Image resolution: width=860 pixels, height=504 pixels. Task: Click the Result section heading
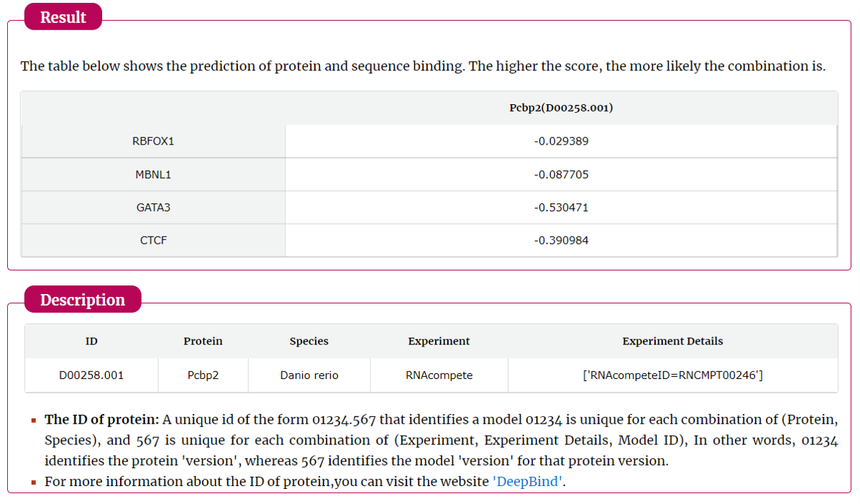pyautogui.click(x=63, y=17)
